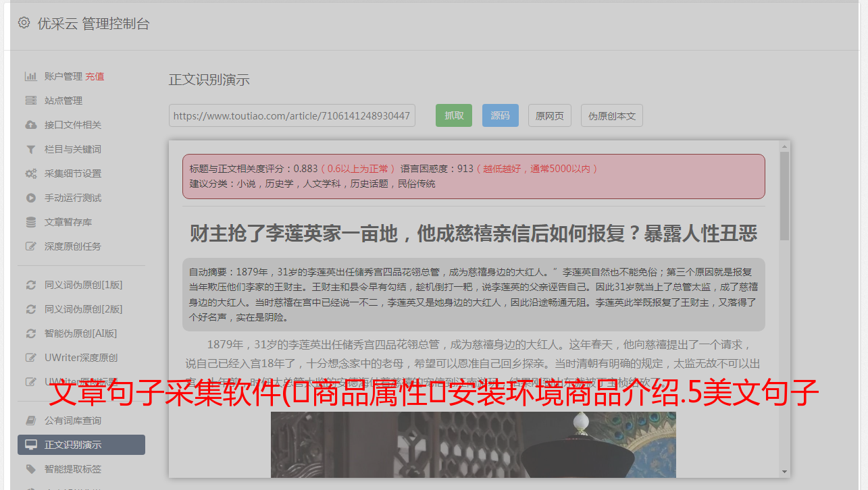This screenshot has height=490, width=868.
Task: Click the play circle icon for 手动运行测试
Action: pyautogui.click(x=31, y=198)
